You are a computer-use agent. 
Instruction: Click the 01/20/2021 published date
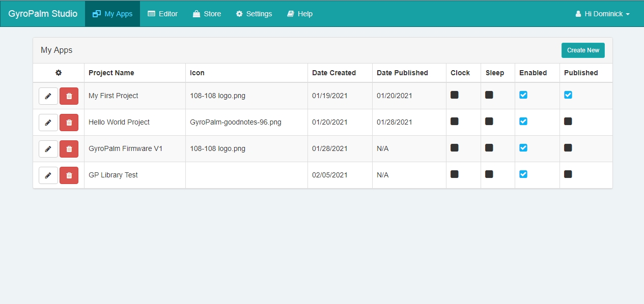(395, 96)
